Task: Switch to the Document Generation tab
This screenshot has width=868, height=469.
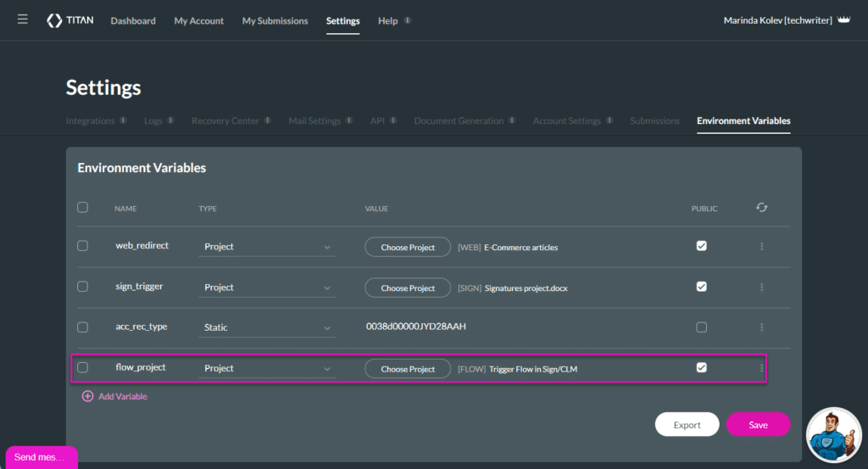Action: tap(459, 121)
